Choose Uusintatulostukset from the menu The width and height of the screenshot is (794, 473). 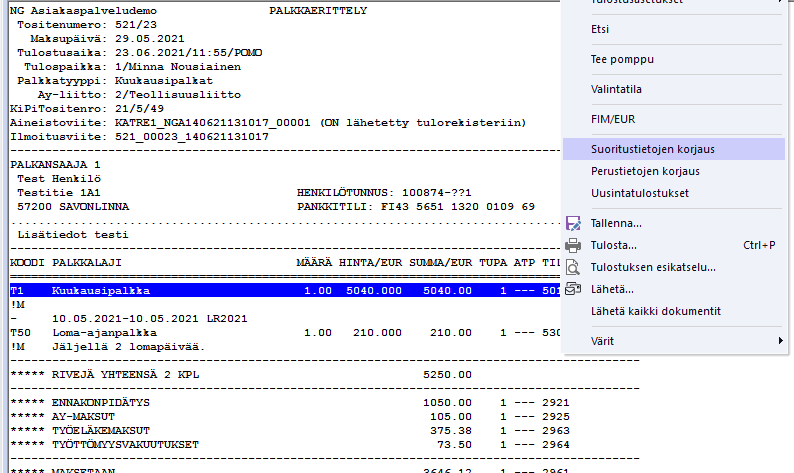point(640,193)
